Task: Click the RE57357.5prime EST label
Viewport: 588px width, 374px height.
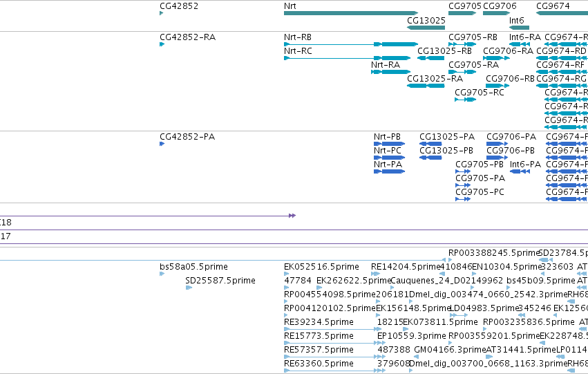Action: point(319,350)
